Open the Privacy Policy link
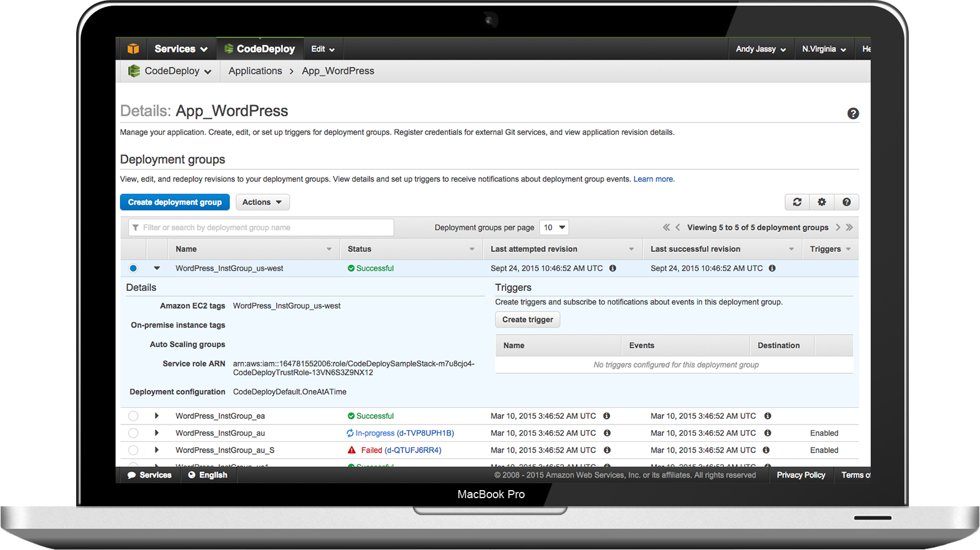The width and height of the screenshot is (980, 550). pos(801,475)
